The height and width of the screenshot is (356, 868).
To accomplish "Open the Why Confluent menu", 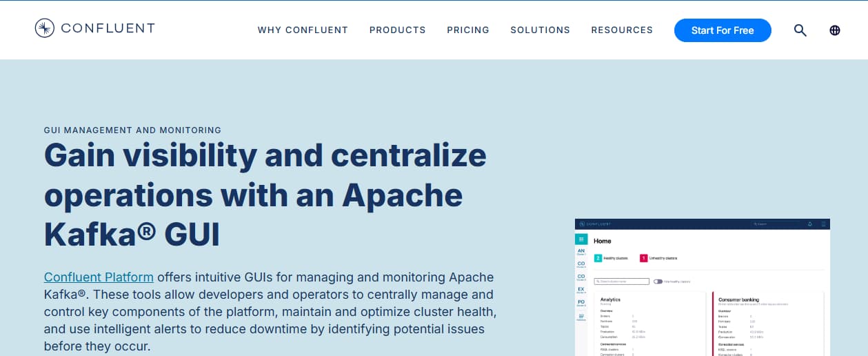I will pos(303,30).
